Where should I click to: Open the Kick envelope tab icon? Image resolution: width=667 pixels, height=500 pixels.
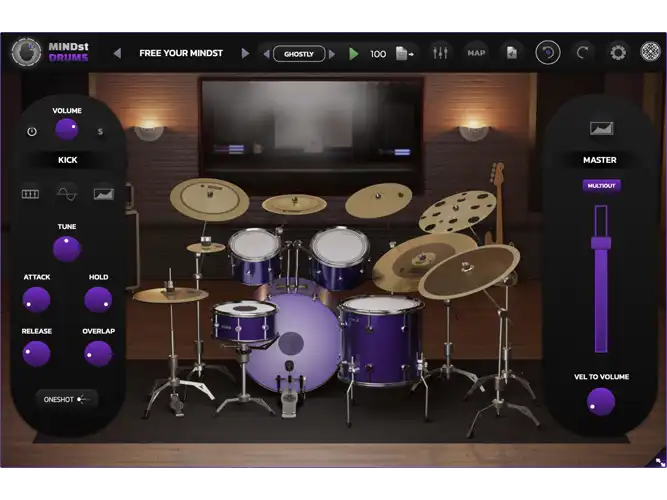[104, 194]
